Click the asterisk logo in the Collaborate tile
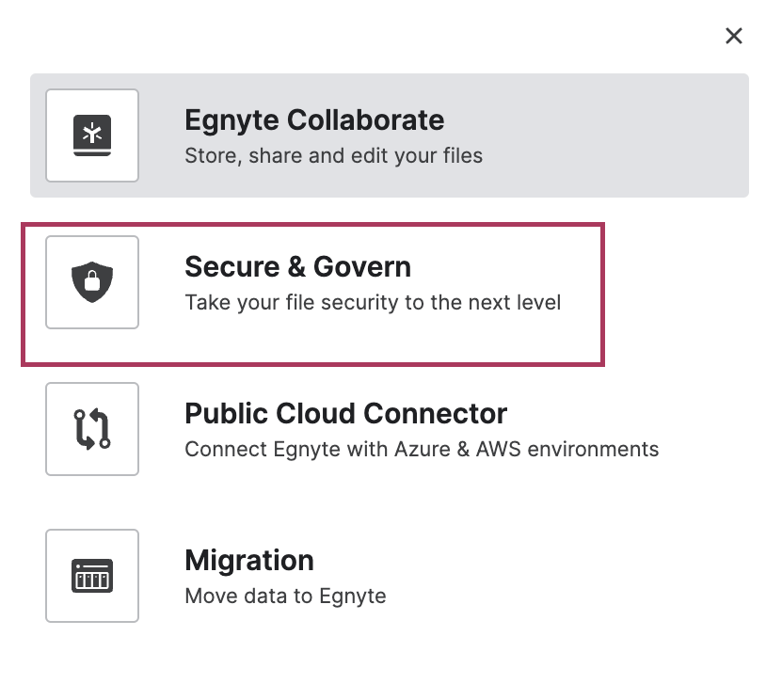The image size is (766, 700). pos(92,133)
